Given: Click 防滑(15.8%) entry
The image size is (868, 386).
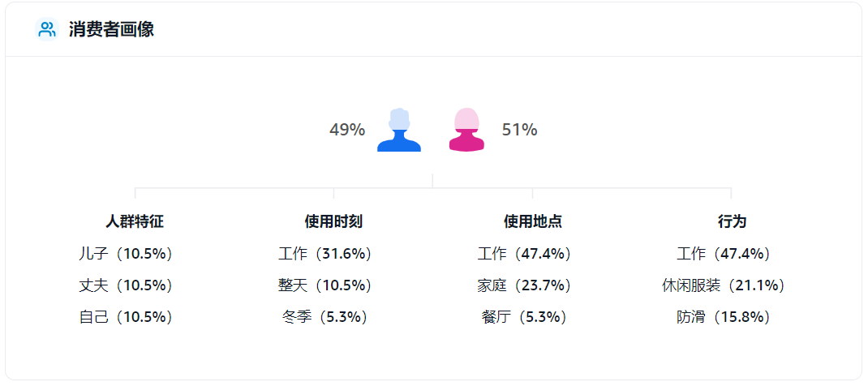Looking at the screenshot, I should (x=724, y=317).
